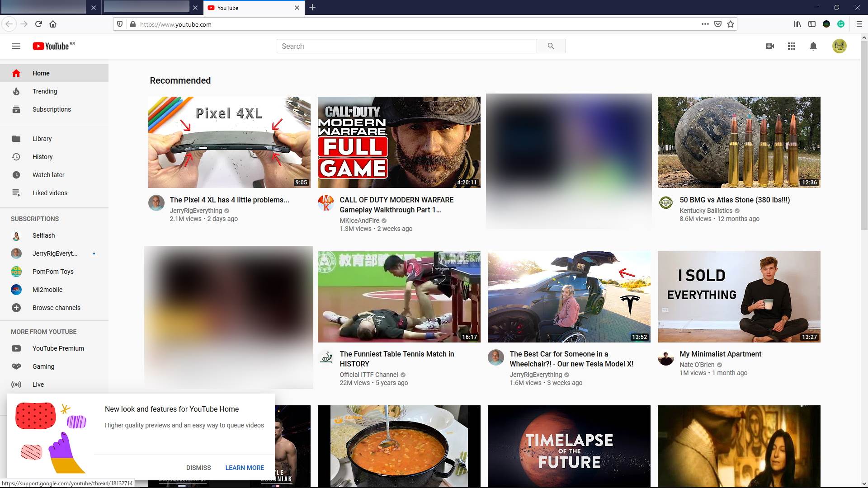Bookmark the page using the star icon
This screenshot has height=488, width=868.
tap(730, 24)
